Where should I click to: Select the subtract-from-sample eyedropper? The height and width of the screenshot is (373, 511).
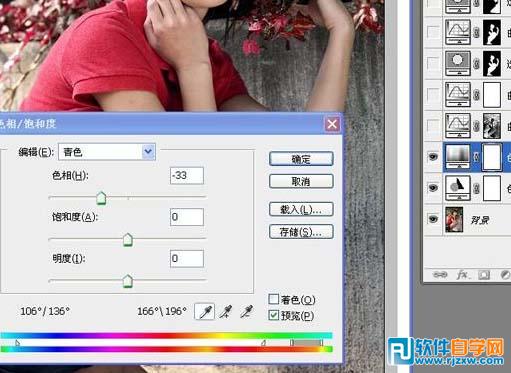247,311
